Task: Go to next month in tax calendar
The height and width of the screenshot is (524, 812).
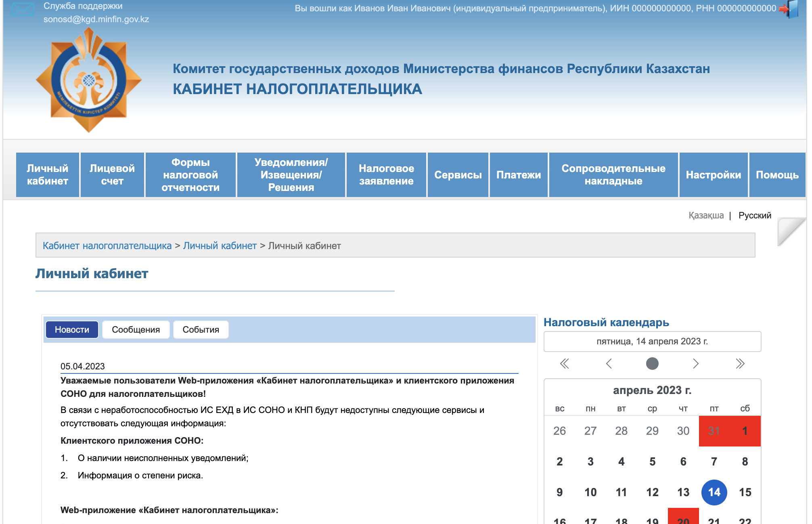Action: coord(695,364)
